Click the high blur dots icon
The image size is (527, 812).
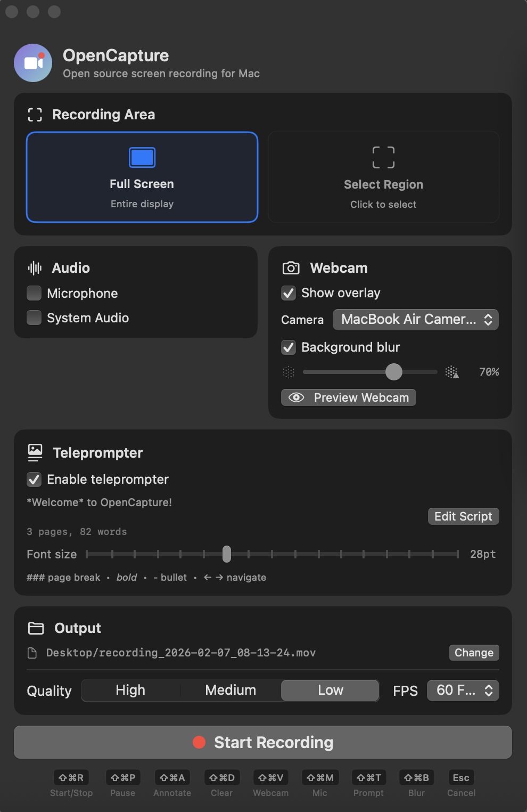pyautogui.click(x=451, y=372)
